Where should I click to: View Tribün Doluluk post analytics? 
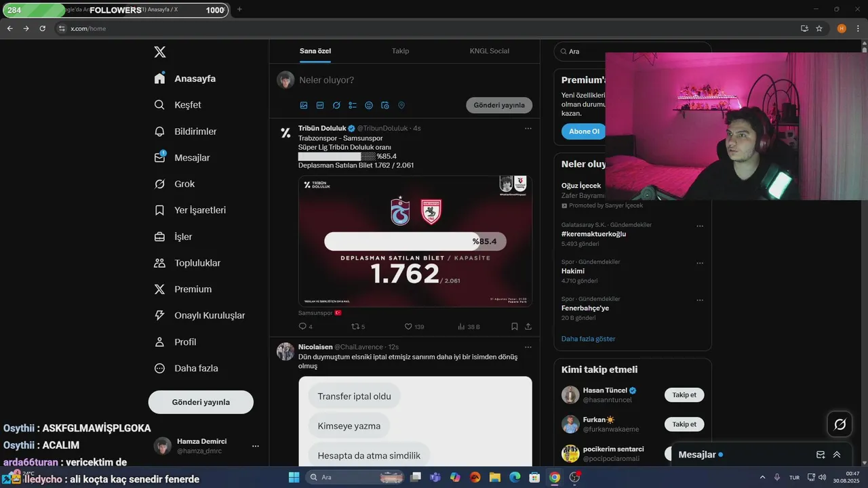click(x=469, y=326)
